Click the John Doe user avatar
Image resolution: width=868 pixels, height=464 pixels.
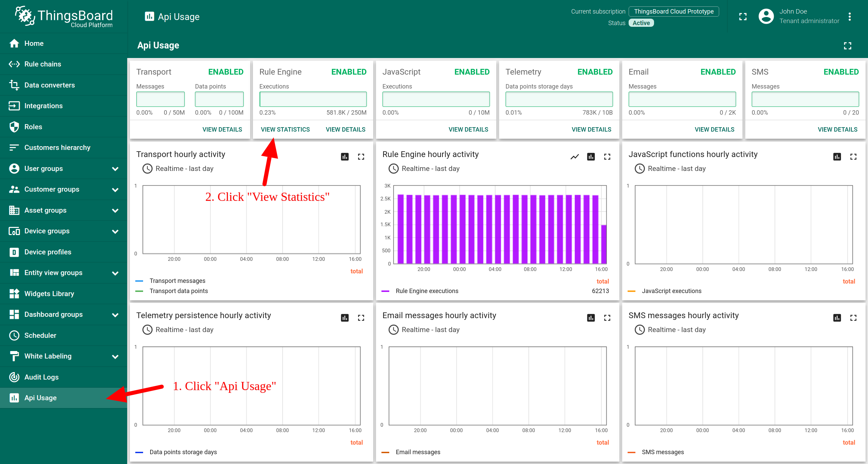pyautogui.click(x=766, y=16)
